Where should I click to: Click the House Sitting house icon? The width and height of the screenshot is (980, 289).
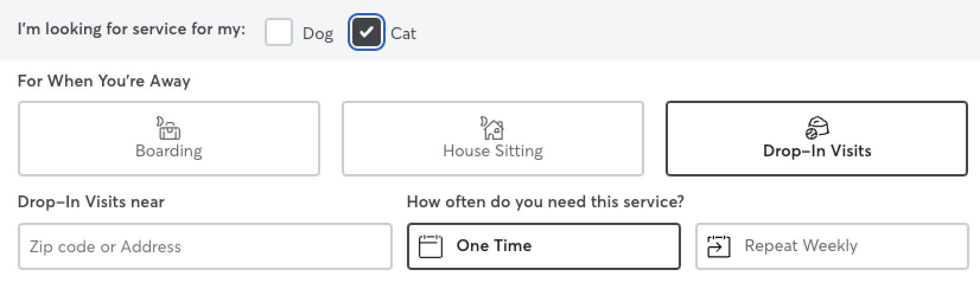click(x=492, y=127)
